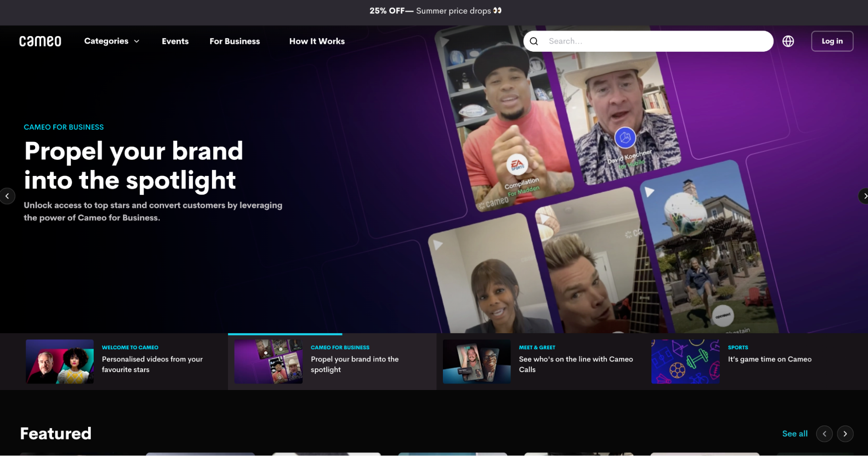Click the search magnifier icon
This screenshot has height=456, width=868.
534,41
